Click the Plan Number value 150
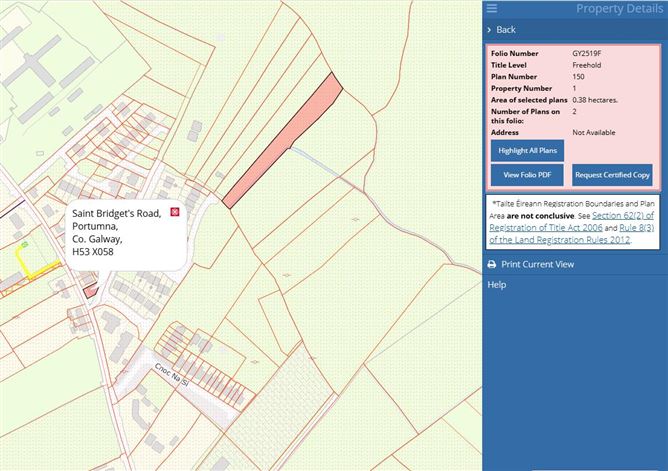The width and height of the screenshot is (668, 471). (x=578, y=77)
